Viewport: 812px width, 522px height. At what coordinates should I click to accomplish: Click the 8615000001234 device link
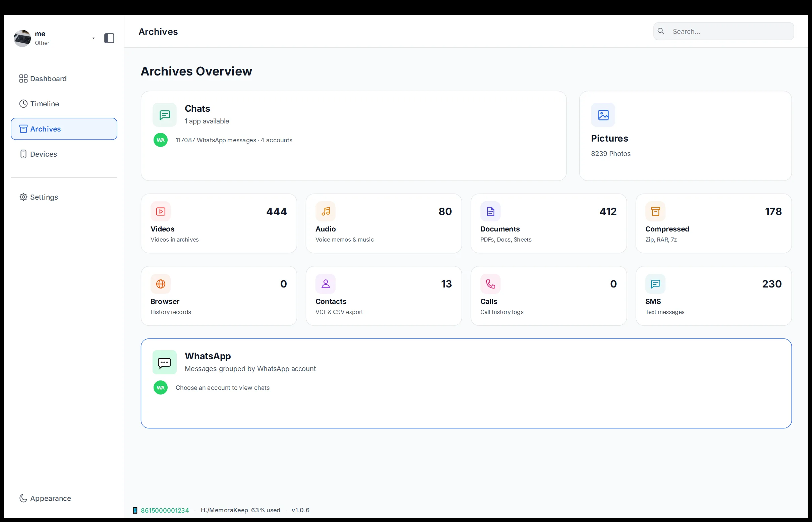(165, 510)
